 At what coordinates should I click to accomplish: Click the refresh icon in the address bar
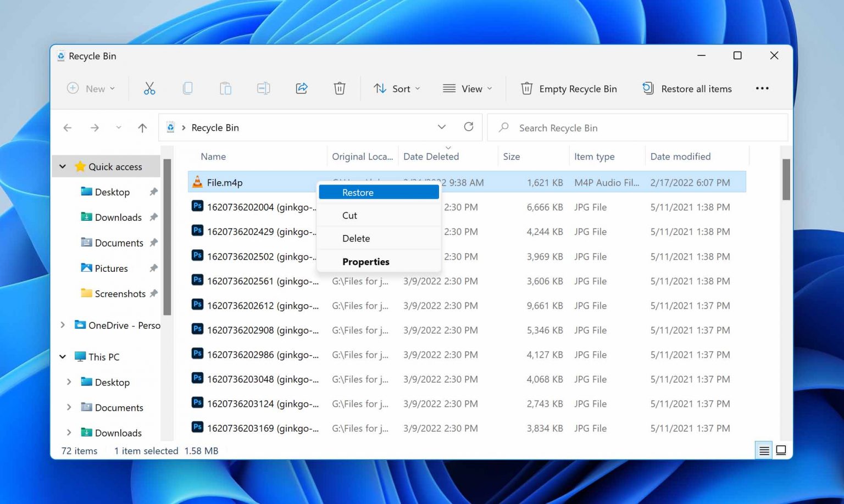coord(468,127)
